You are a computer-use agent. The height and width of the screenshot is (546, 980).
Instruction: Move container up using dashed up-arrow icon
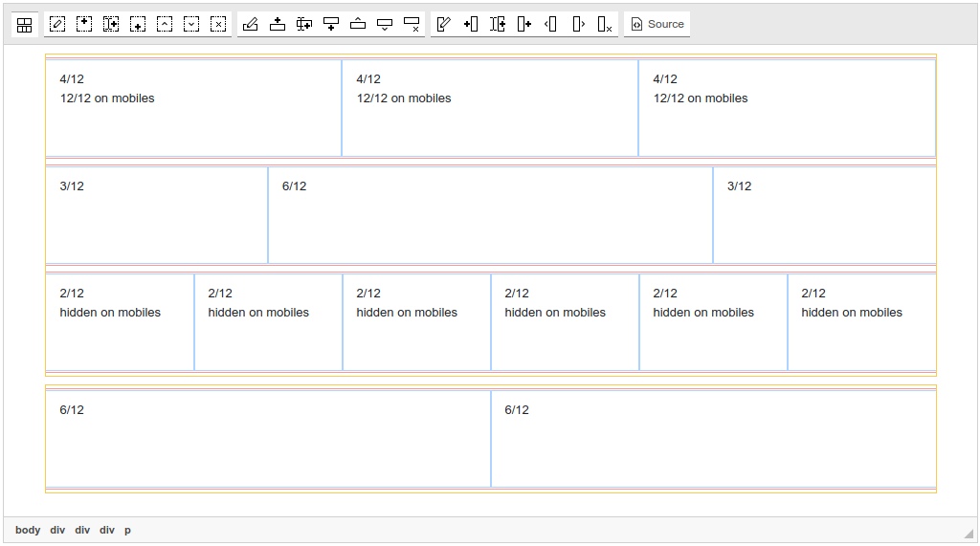(165, 25)
